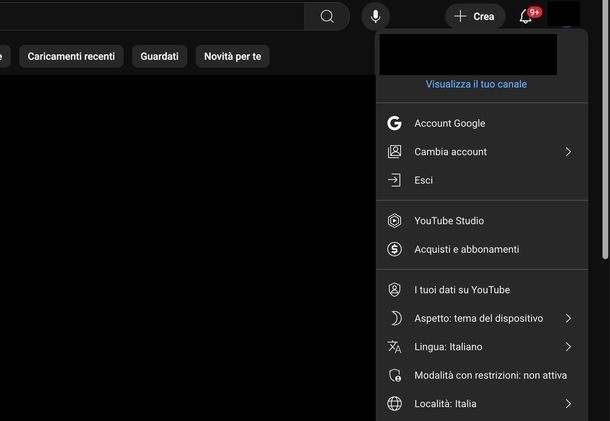
Task: Choose Esci to sign out
Action: coord(482,180)
